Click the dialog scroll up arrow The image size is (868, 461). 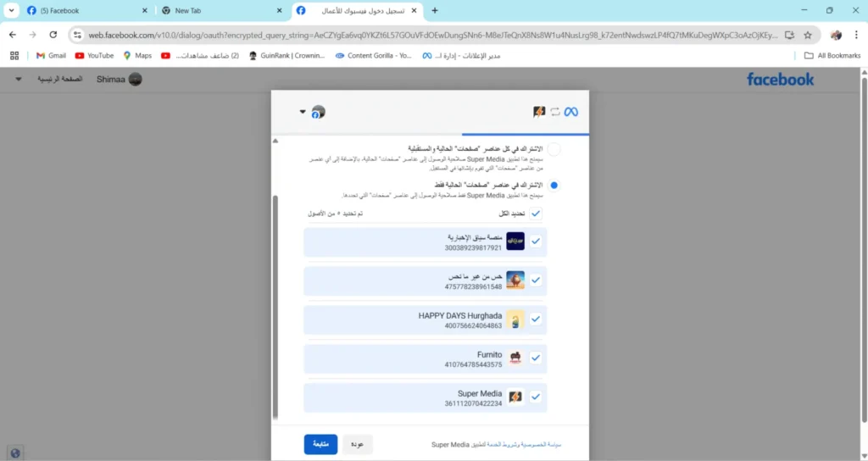(x=275, y=142)
